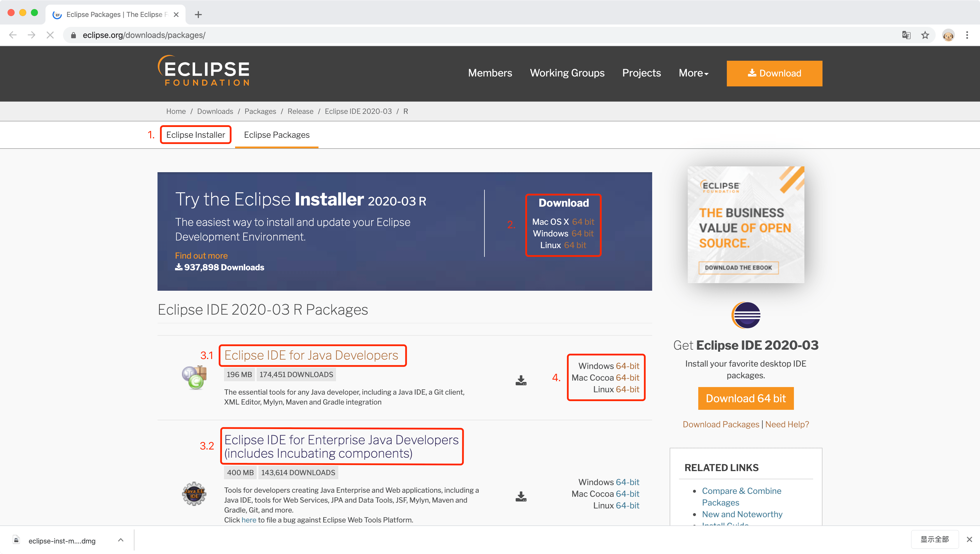Click the Eclipse Foundation logo
This screenshot has height=554, width=980.
204,70
